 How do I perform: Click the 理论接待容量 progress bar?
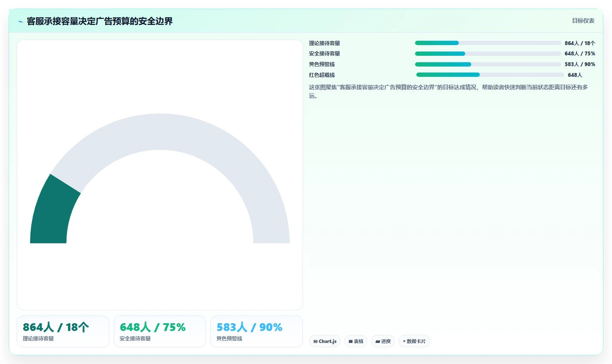[x=488, y=43]
